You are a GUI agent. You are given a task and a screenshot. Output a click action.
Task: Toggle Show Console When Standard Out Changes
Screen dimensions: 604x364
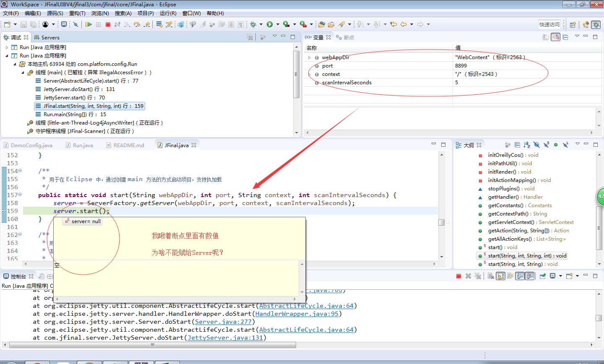(x=520, y=276)
